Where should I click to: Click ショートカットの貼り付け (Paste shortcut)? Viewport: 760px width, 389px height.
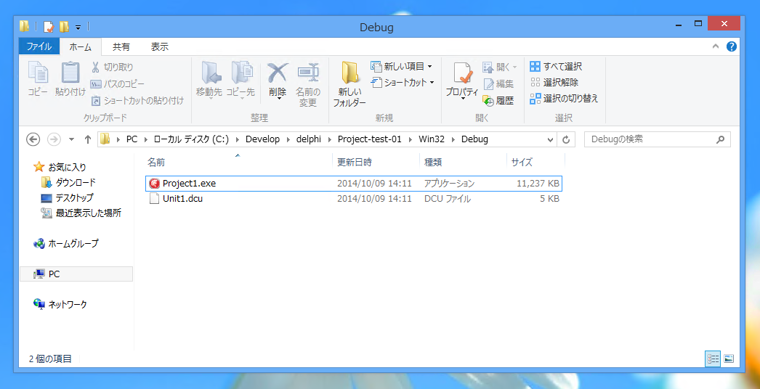click(x=138, y=101)
